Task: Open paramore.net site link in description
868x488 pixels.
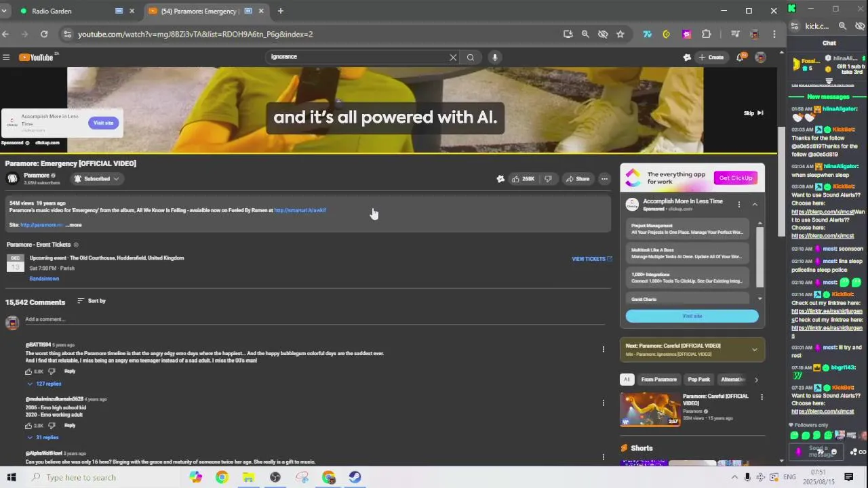Action: click(x=41, y=225)
